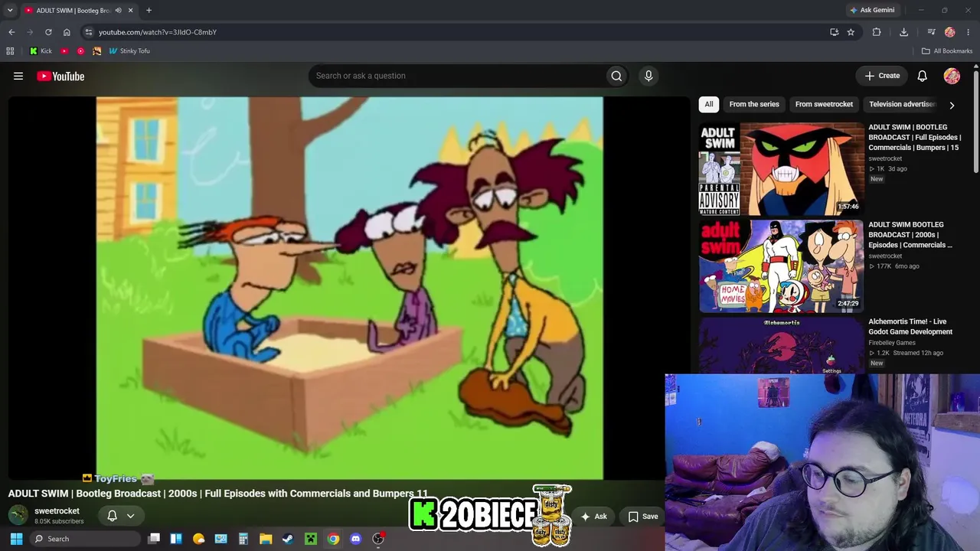Screen dimensions: 980x551
Task: Save the video to a playlist
Action: click(x=642, y=517)
